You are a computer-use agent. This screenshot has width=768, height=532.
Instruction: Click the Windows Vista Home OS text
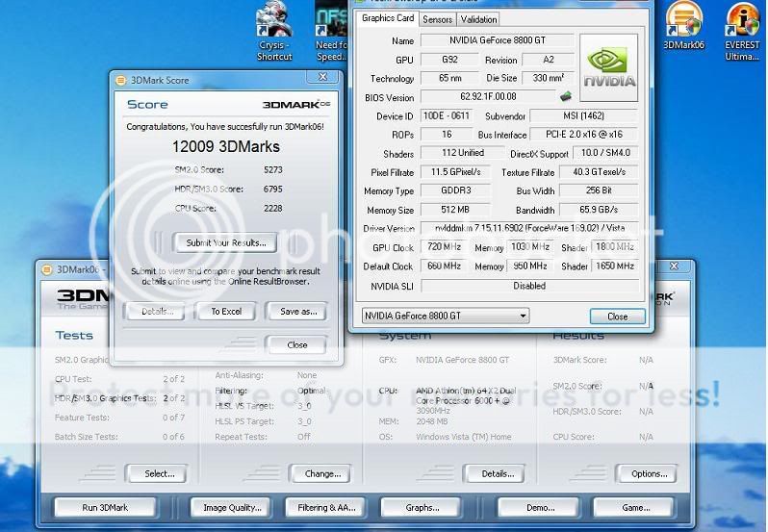click(x=463, y=437)
